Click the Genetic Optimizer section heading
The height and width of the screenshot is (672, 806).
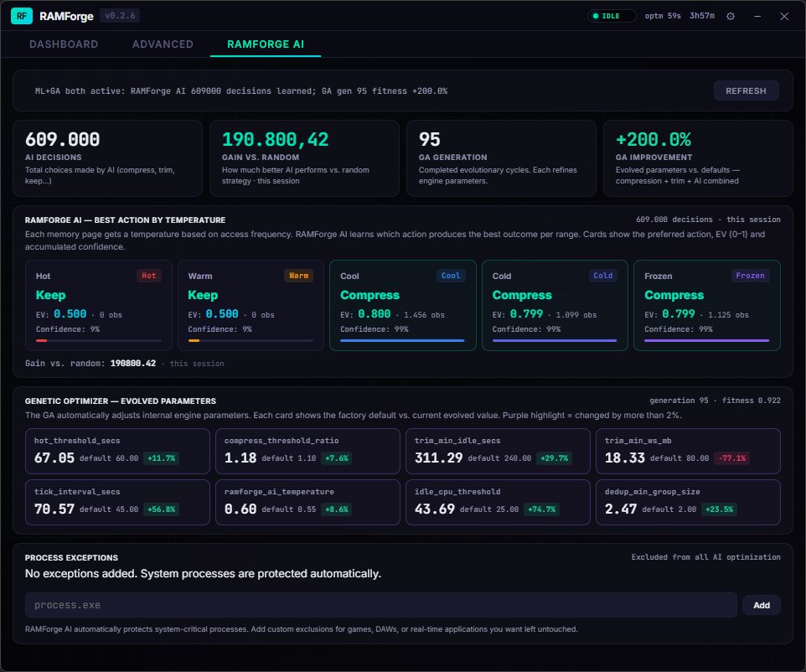[x=121, y=401]
